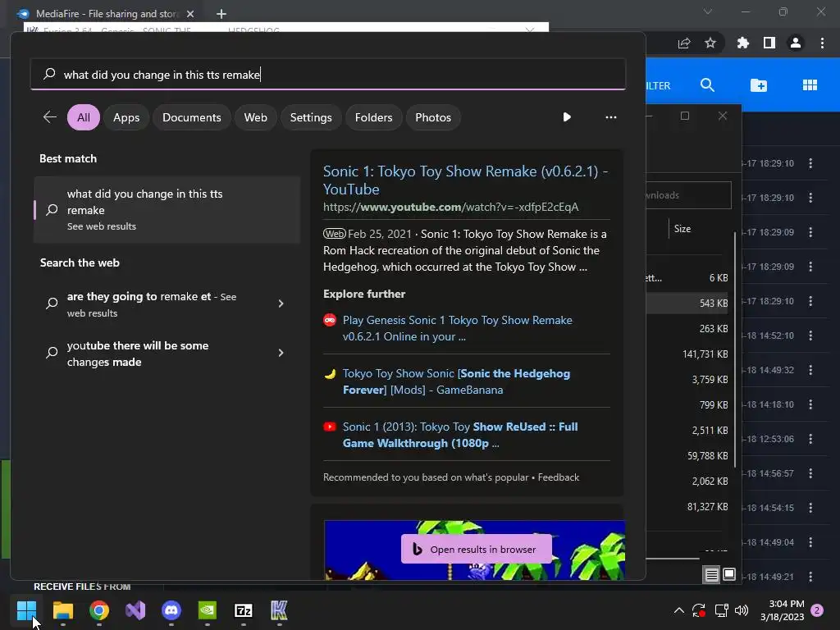This screenshot has width=840, height=630.
Task: Open Sonic 1: Tokyo Toy Show Remake YouTube link
Action: click(466, 180)
